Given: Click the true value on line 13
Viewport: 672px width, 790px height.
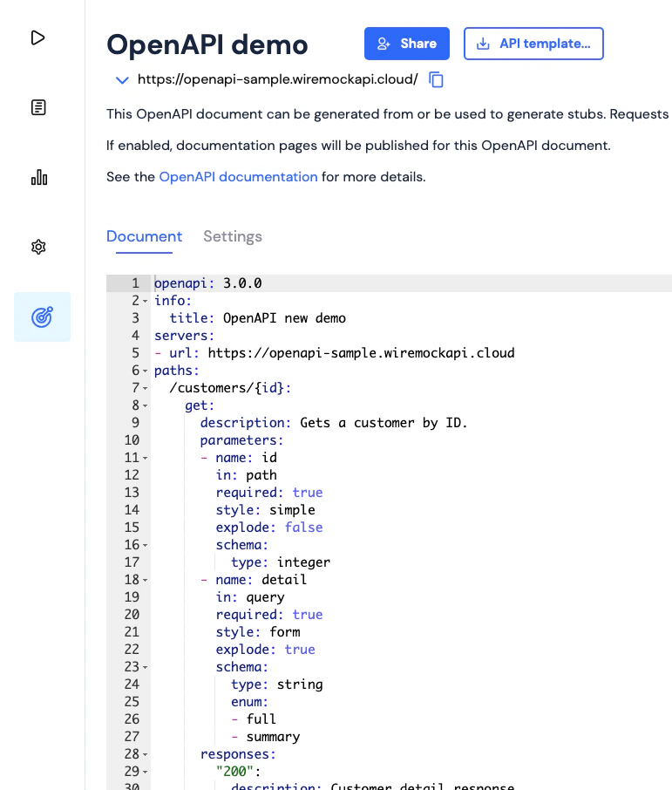Looking at the screenshot, I should (308, 493).
